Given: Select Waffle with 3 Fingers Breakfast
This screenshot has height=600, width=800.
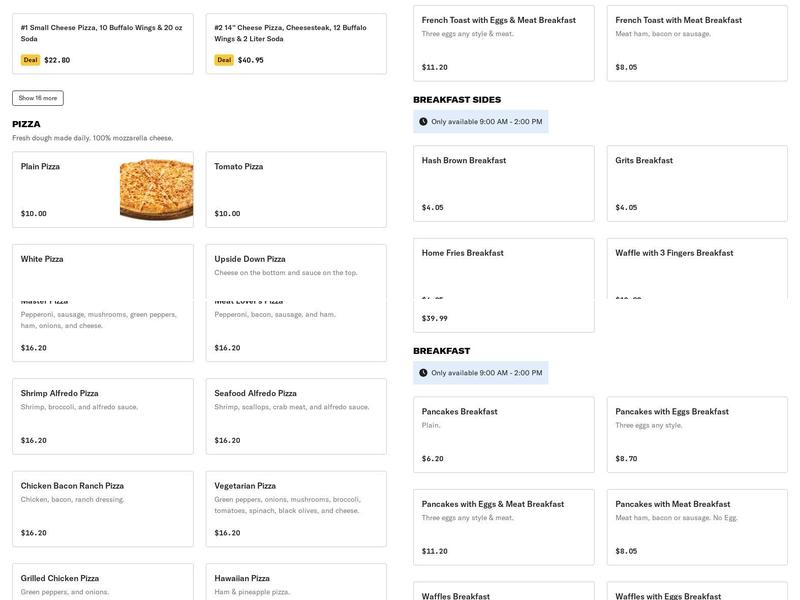Looking at the screenshot, I should tap(697, 268).
